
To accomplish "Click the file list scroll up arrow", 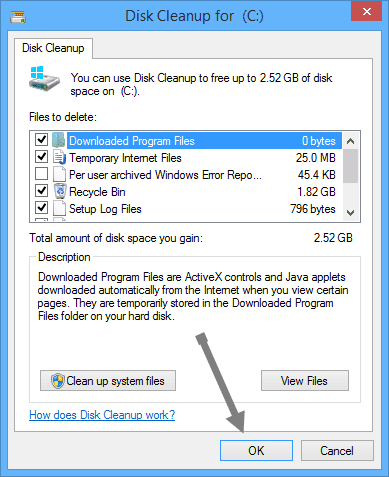I will tap(350, 141).
